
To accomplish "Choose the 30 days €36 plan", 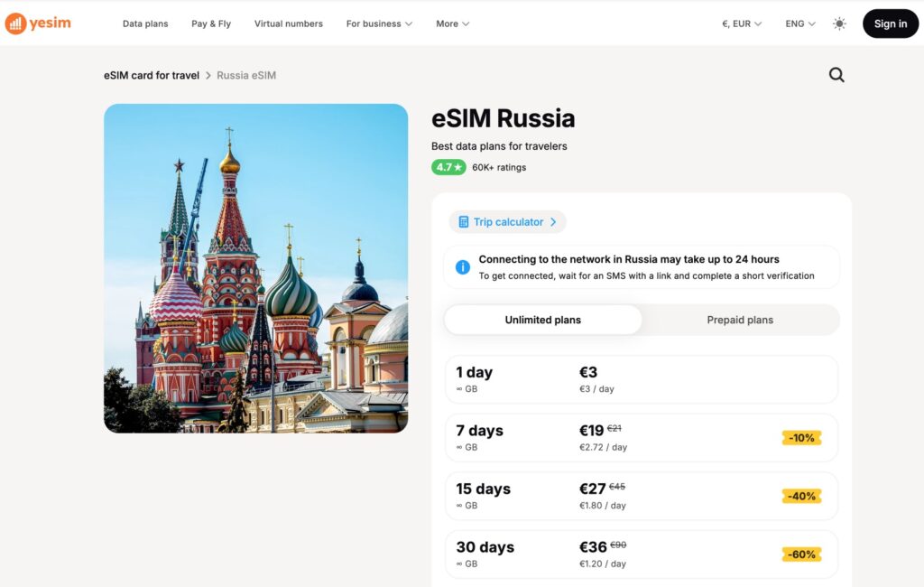I will tap(642, 554).
